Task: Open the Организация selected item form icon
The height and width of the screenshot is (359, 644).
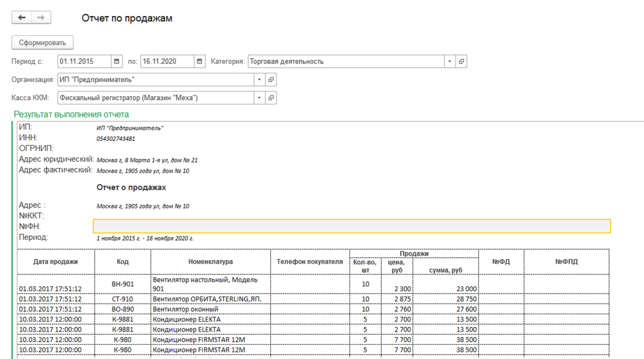Action: pyautogui.click(x=271, y=80)
